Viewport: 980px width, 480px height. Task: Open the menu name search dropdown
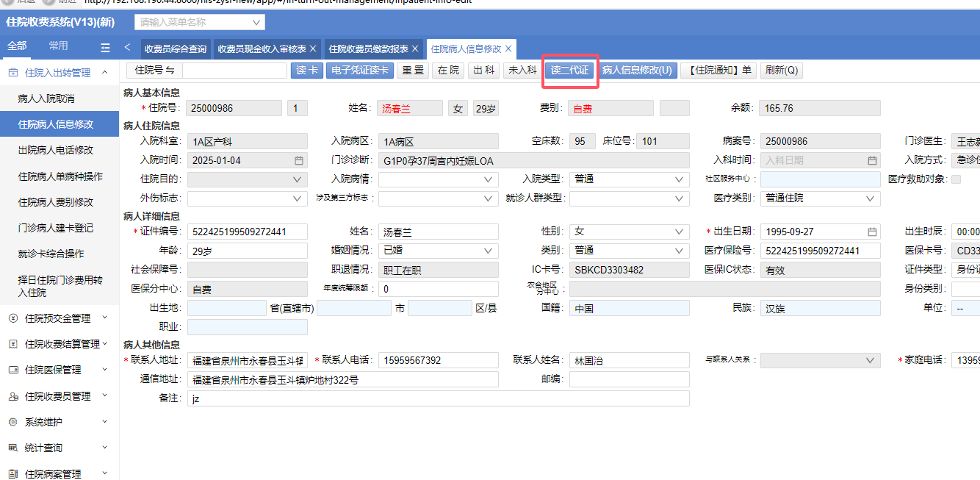click(x=256, y=22)
